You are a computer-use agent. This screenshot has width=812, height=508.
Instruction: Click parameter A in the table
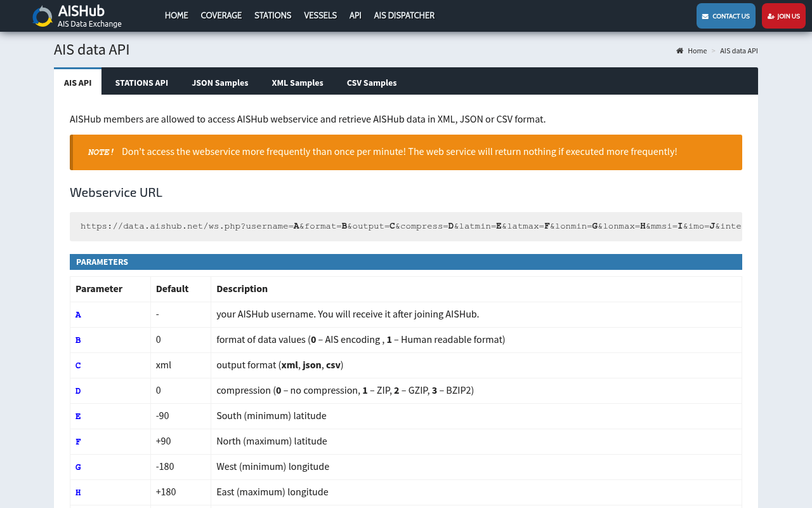click(x=78, y=315)
